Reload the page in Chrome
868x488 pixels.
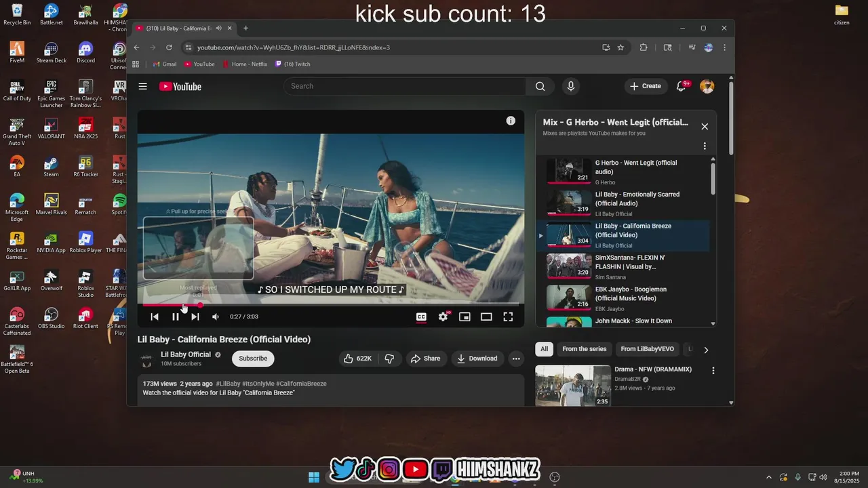tap(169, 47)
